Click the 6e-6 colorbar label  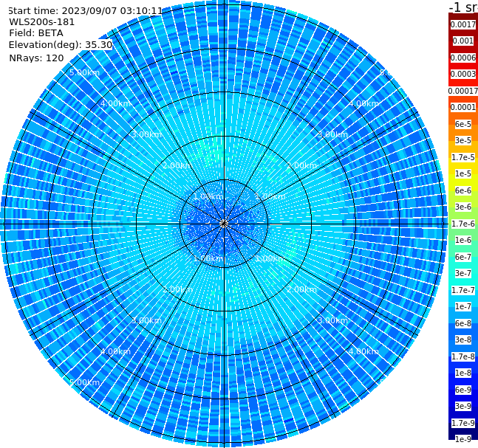pos(463,190)
